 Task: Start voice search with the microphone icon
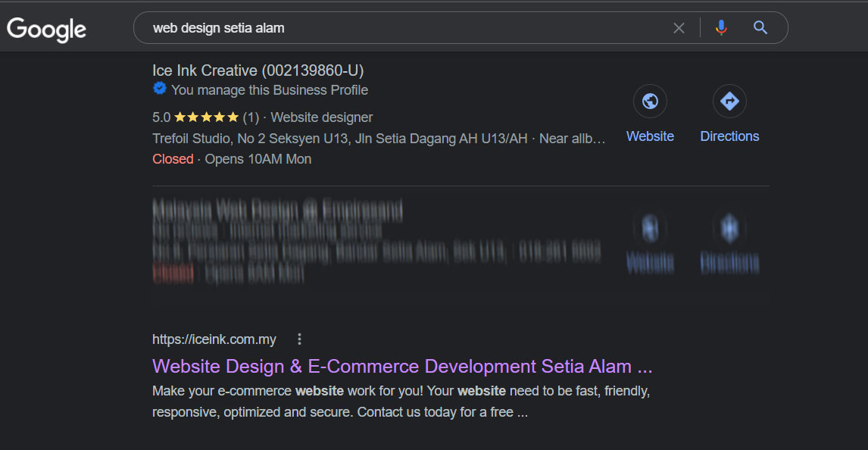pos(721,28)
